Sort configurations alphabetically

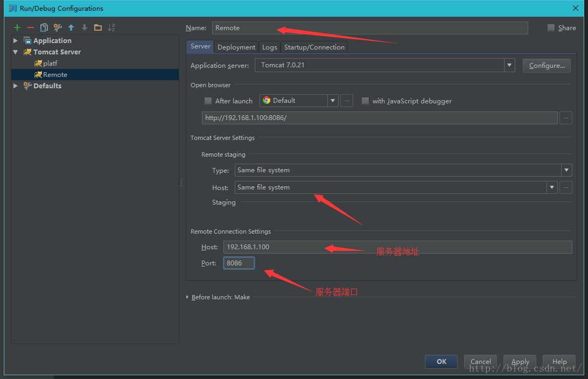[x=111, y=27]
